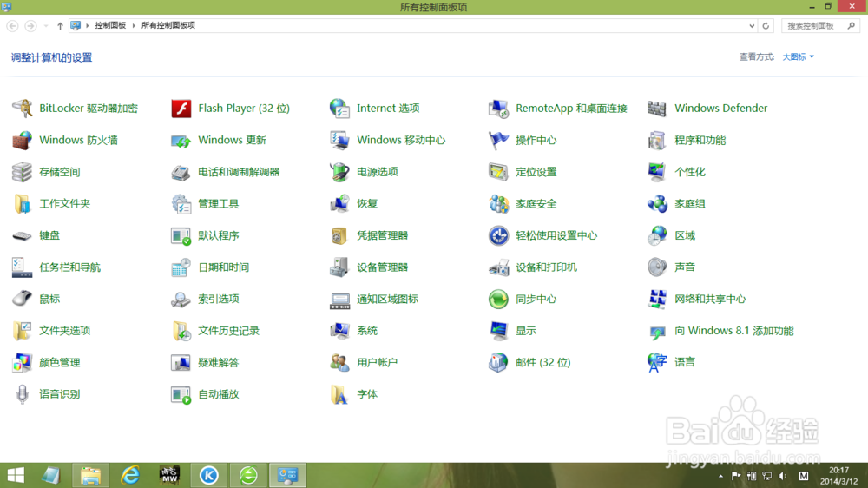868x488 pixels.
Task: Refresh the control panel view
Action: tap(766, 25)
